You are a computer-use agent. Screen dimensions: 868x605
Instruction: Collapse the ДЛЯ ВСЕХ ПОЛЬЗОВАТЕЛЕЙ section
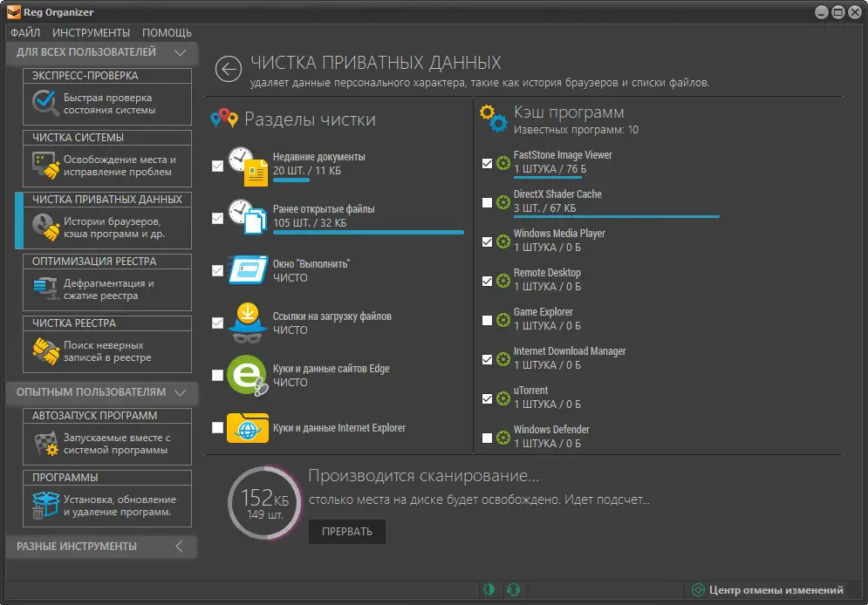click(x=181, y=52)
